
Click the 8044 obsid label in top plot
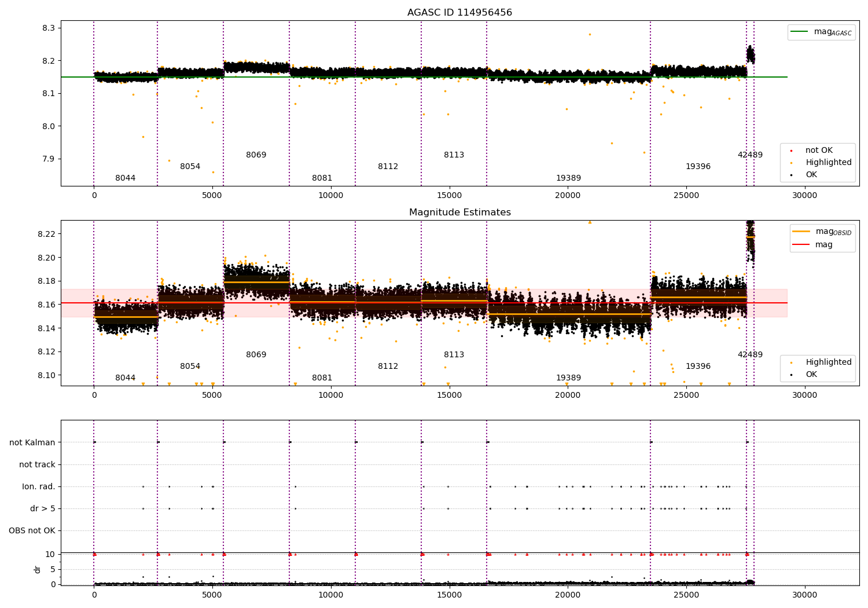point(125,178)
